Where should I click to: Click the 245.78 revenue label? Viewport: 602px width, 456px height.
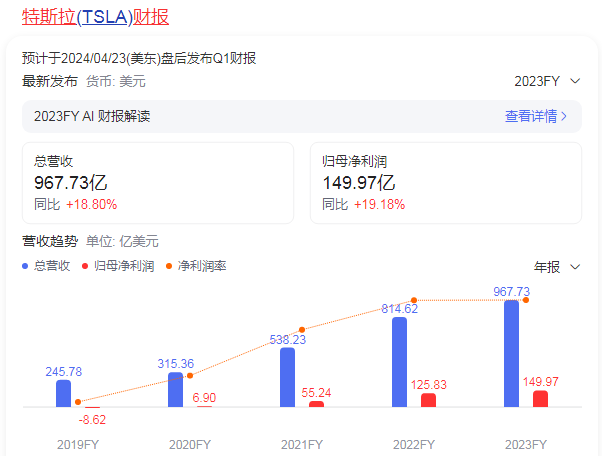[x=64, y=372]
